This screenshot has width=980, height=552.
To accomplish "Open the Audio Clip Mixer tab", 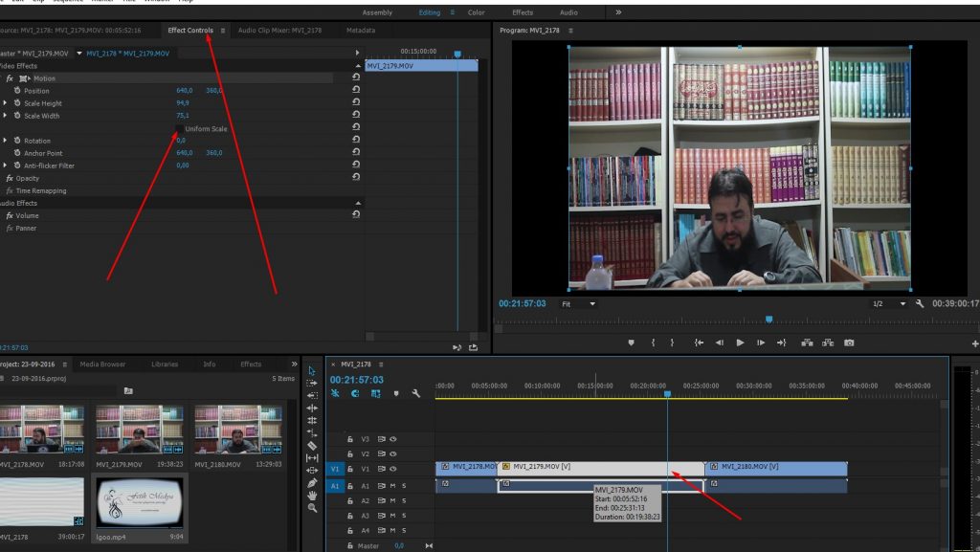I will coord(279,30).
